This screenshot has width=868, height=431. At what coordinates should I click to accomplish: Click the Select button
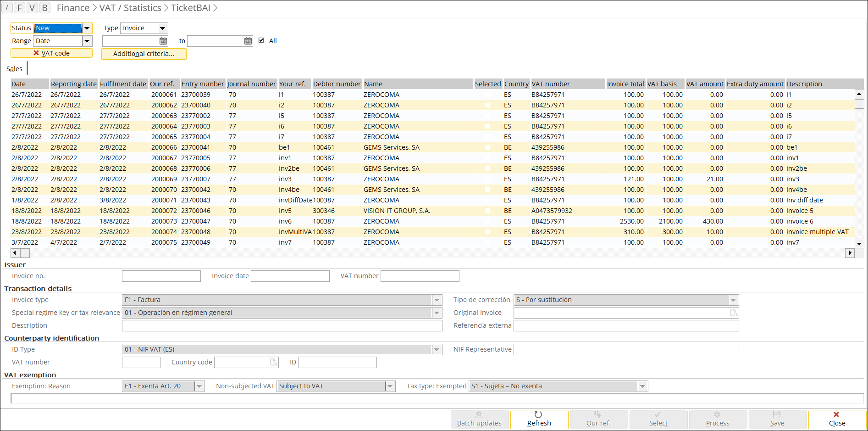coord(658,419)
